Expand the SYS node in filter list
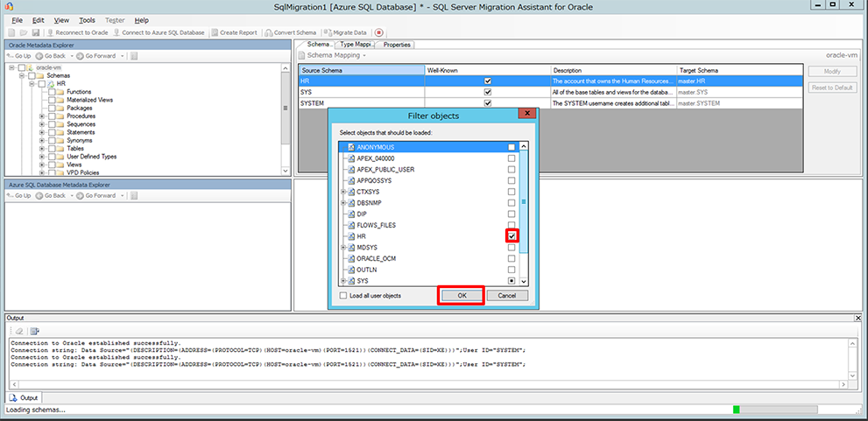The image size is (868, 421). [343, 281]
